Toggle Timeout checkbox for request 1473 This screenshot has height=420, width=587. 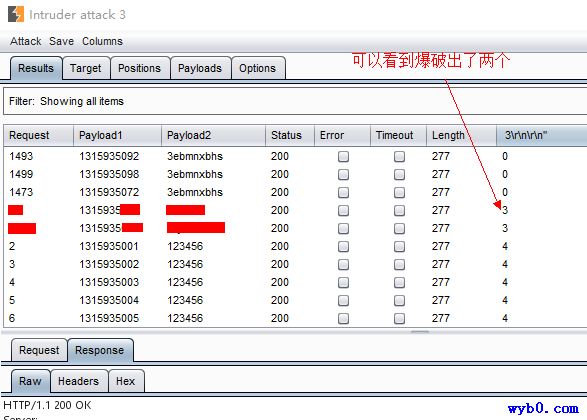pos(399,192)
